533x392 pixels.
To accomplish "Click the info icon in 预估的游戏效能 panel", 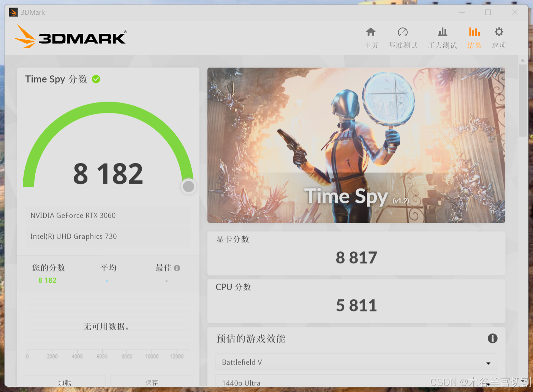I will [492, 338].
